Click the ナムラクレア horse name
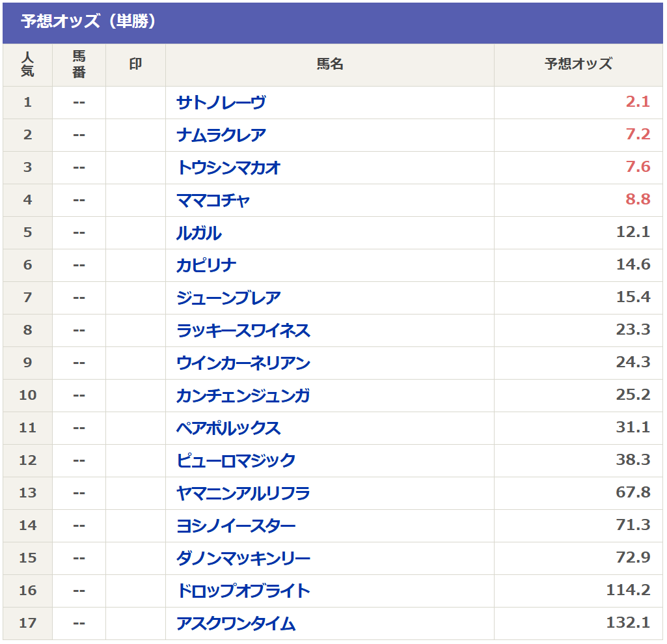This screenshot has width=667, height=644. coord(221,135)
